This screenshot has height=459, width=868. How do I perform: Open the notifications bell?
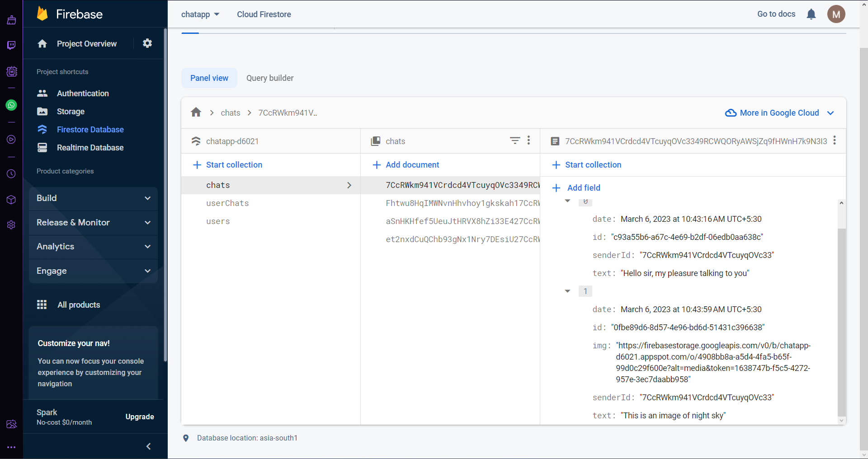pos(811,14)
